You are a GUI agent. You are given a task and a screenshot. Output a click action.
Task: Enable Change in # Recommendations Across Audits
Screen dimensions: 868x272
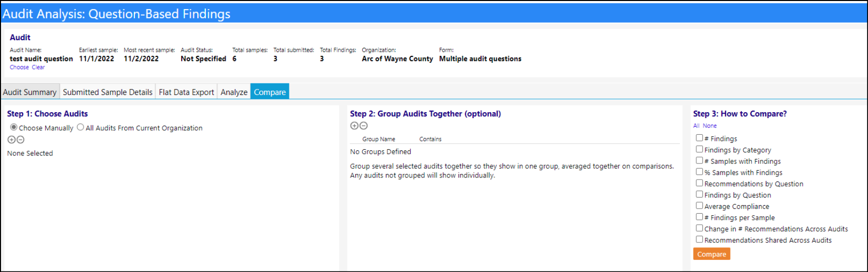pos(699,228)
